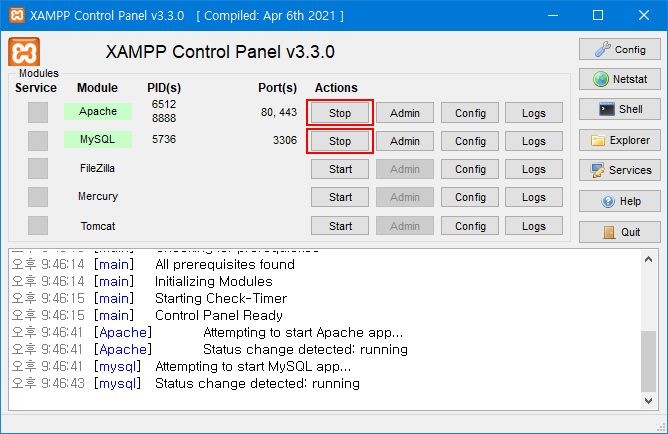
Task: Click log line 'Initializing Modules'
Action: (x=213, y=282)
